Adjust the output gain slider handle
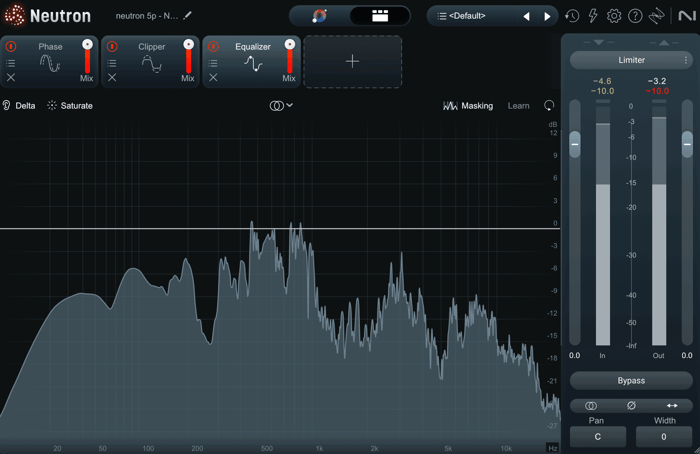700x454 pixels. [x=687, y=144]
